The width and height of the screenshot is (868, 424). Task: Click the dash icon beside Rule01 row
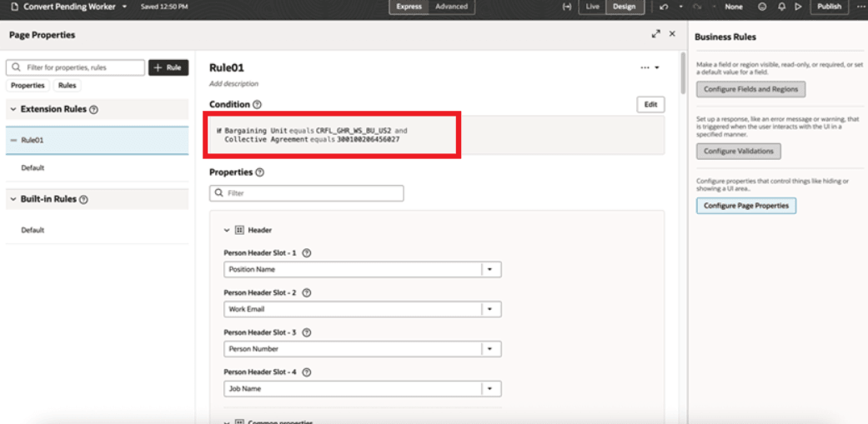click(13, 141)
